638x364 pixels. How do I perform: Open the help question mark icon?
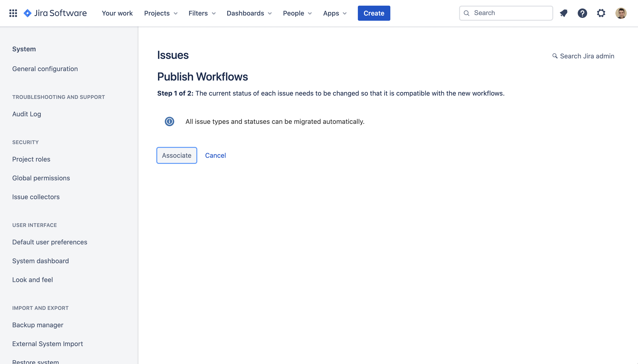[x=582, y=13]
